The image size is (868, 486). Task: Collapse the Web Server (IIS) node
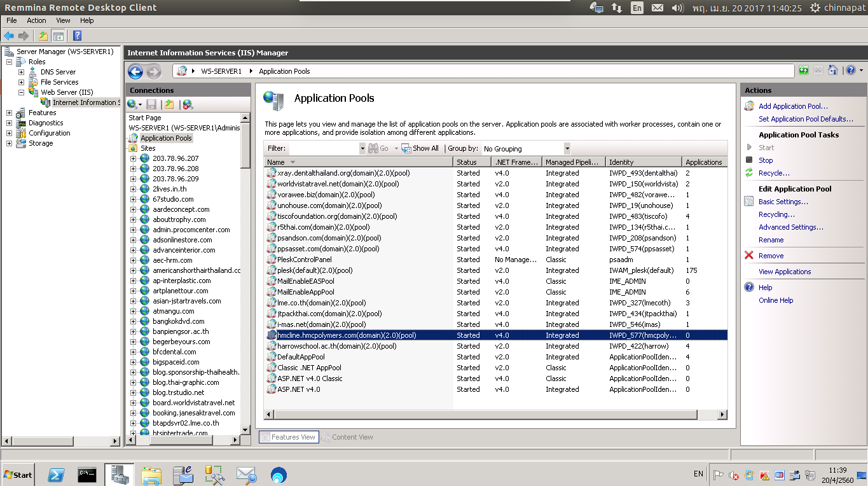pos(21,92)
